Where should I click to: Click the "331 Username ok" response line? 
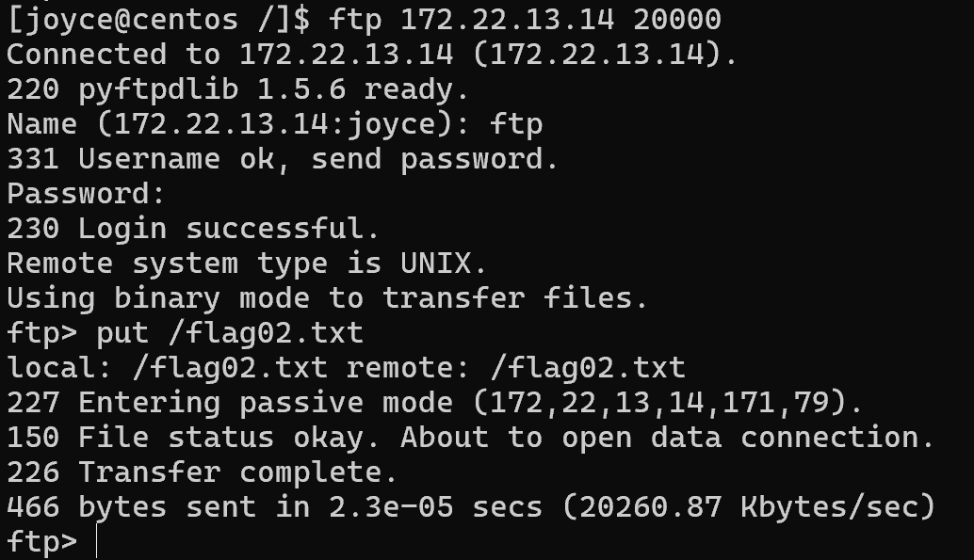(x=122, y=159)
